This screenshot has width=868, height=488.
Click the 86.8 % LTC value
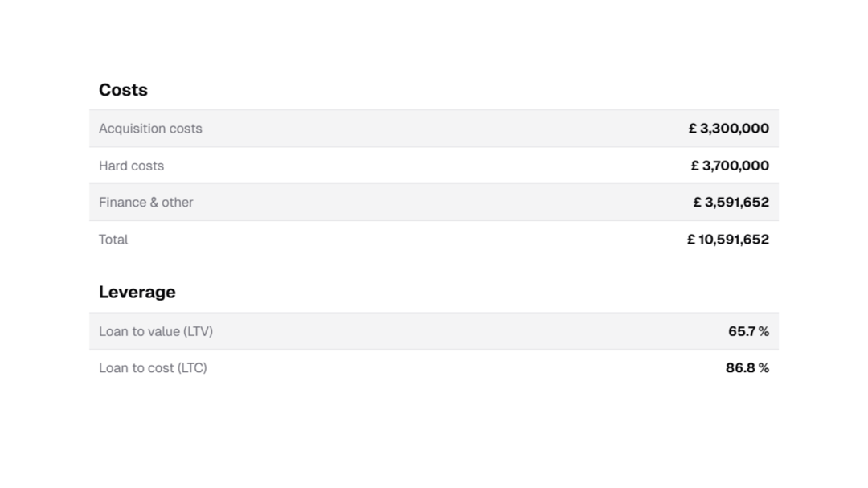[747, 367]
